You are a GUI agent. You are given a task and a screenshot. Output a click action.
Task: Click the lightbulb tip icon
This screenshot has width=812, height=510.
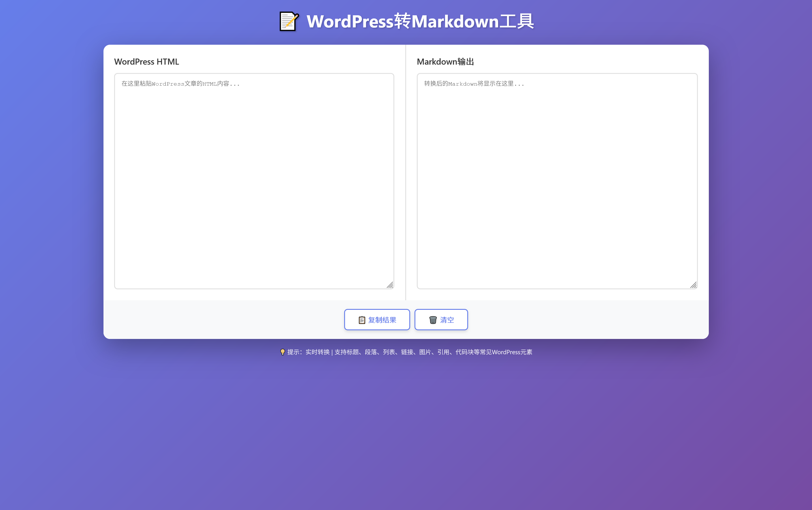pos(282,352)
